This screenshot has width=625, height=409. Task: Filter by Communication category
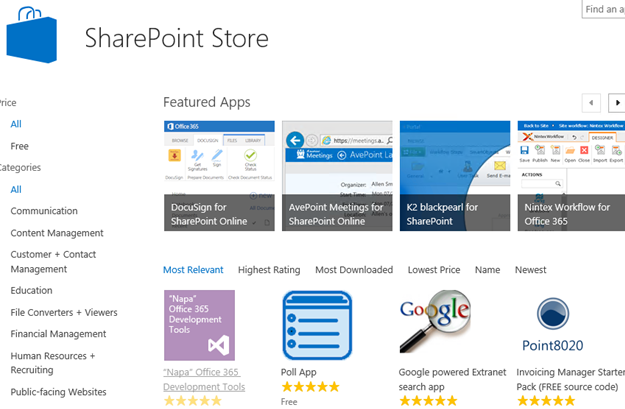point(44,211)
